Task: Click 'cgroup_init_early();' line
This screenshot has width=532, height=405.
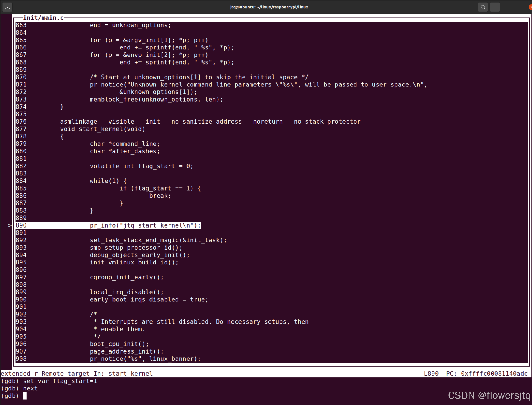Action: (x=127, y=277)
